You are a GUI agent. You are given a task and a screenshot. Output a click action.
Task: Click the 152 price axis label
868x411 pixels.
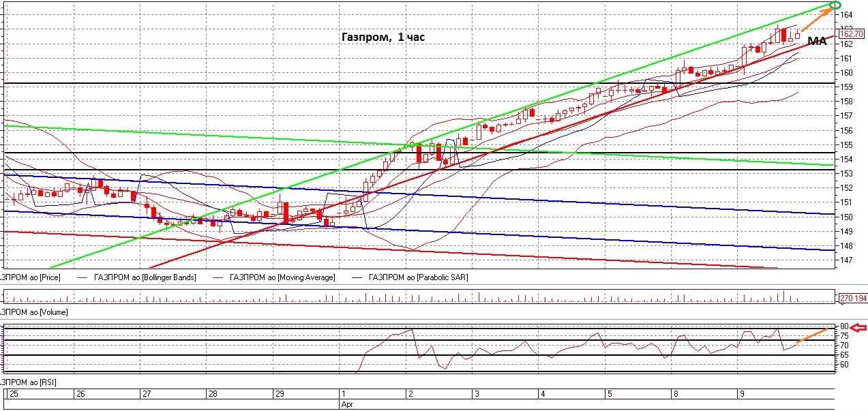(x=845, y=188)
